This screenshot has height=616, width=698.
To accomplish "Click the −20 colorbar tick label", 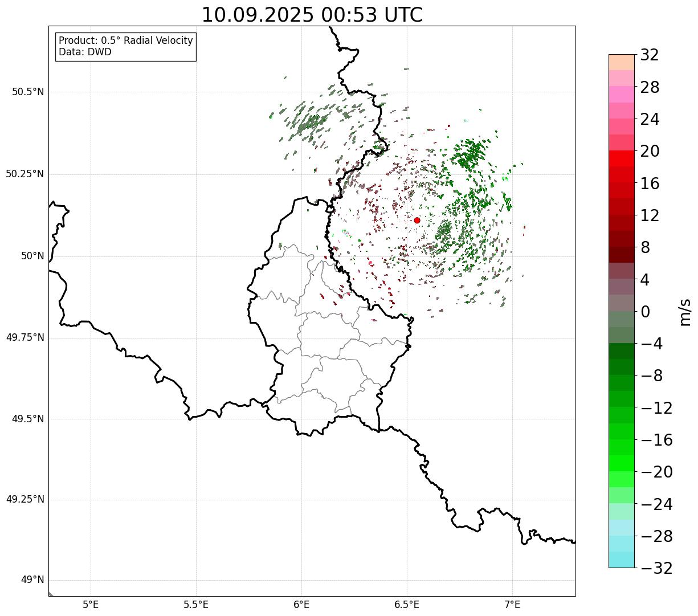I will (656, 472).
